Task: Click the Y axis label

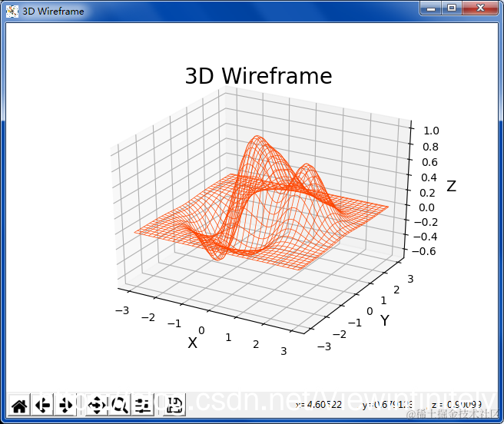Action: 384,320
